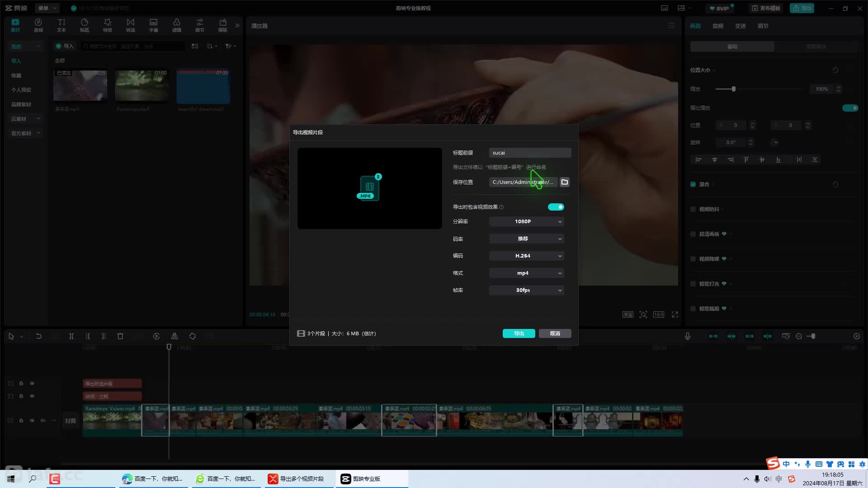Open the 格式 mp4 dropdown
Viewport: 868px width, 488px height.
pos(527,273)
